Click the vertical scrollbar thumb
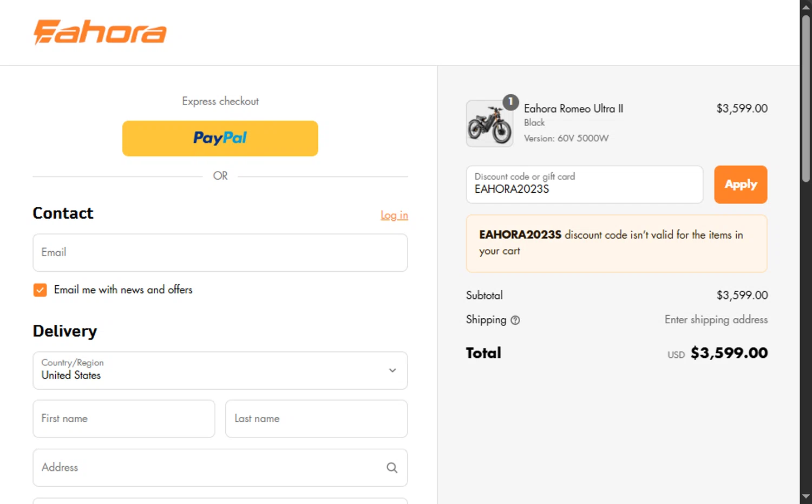The width and height of the screenshot is (812, 504). [x=806, y=99]
